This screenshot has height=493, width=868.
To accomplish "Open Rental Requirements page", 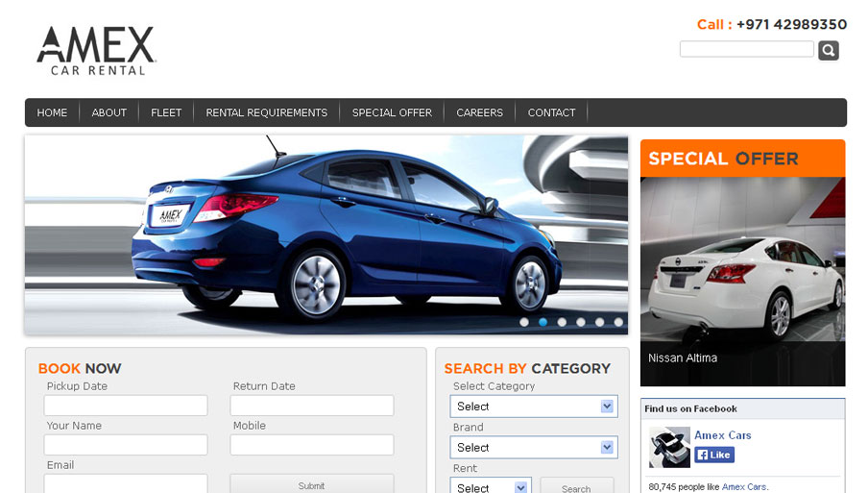I will [x=266, y=112].
